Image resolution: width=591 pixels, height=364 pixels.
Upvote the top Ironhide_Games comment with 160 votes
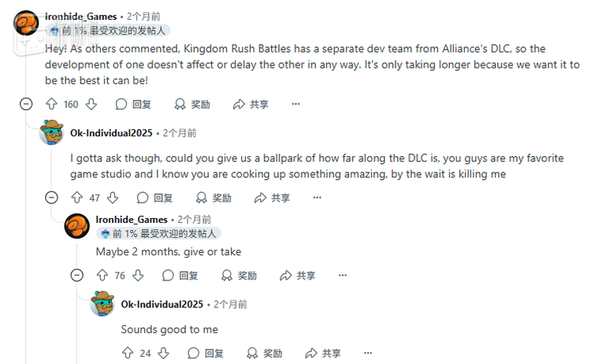point(52,104)
